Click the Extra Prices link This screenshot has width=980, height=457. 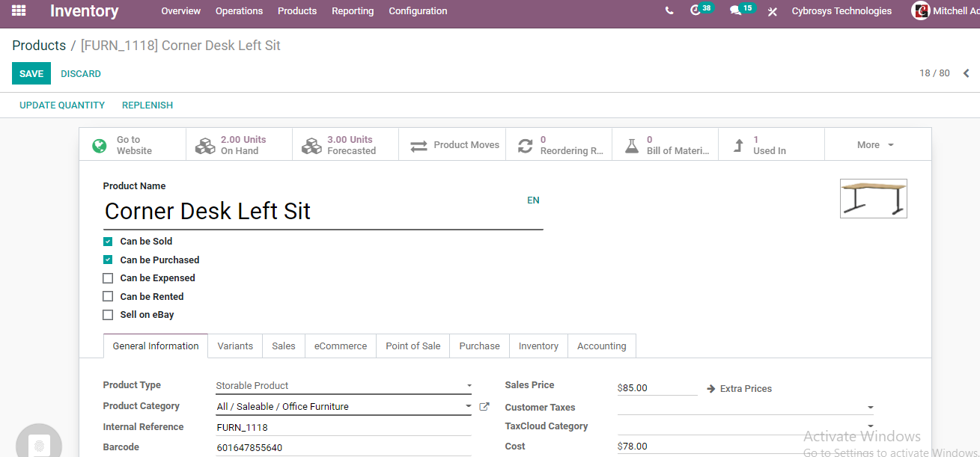coord(746,389)
